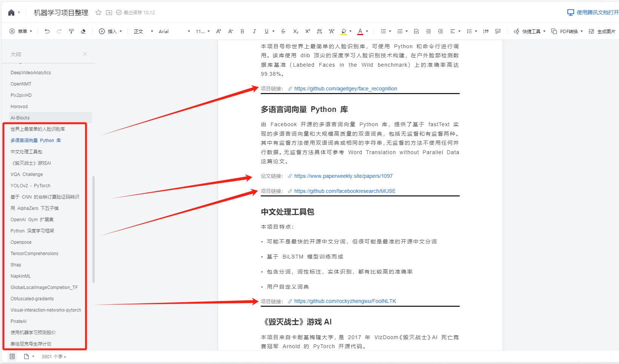Image resolution: width=619 pixels, height=364 pixels.
Task: Select YOLOv2 - PyTorch outline entry
Action: 31,186
